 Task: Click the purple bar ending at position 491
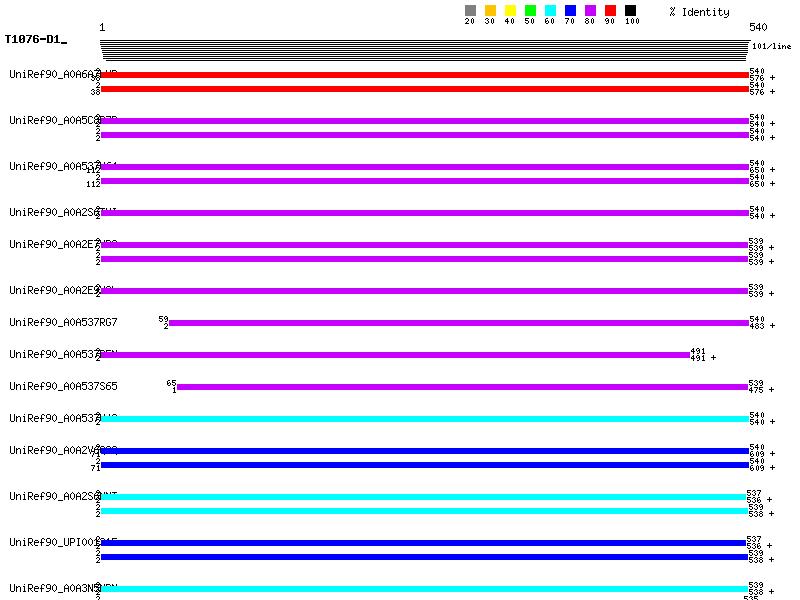pos(395,355)
